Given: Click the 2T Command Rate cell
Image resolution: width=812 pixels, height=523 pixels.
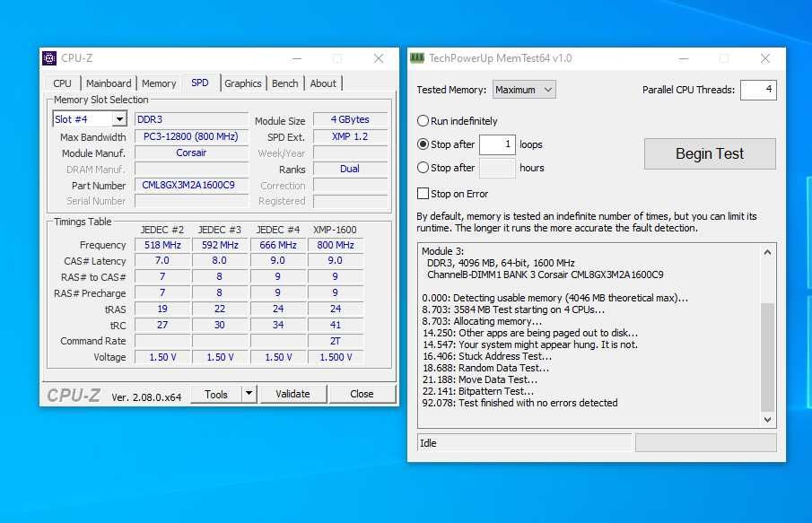Looking at the screenshot, I should point(336,341).
